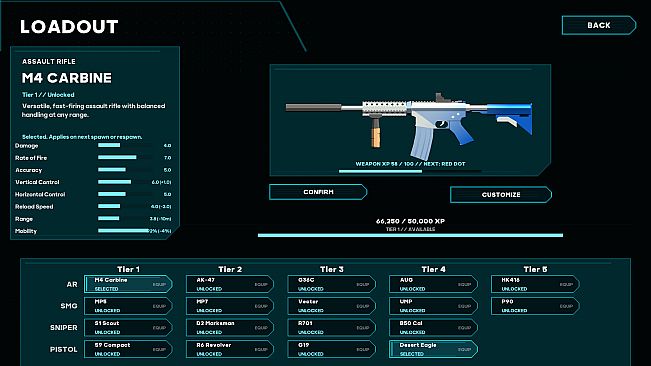Click the Tier 2 column header
The image size is (651, 366).
click(x=230, y=269)
